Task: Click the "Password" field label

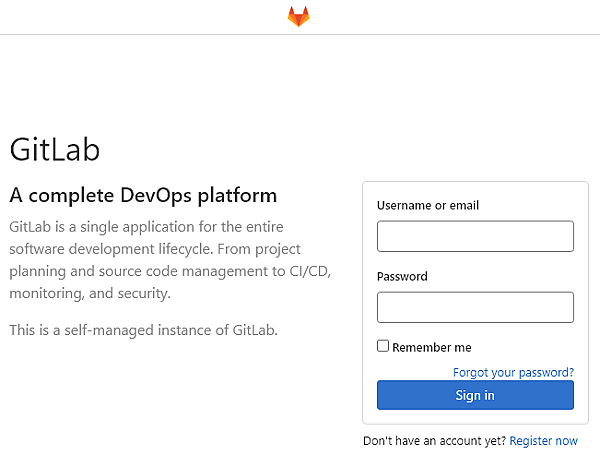Action: 402,277
